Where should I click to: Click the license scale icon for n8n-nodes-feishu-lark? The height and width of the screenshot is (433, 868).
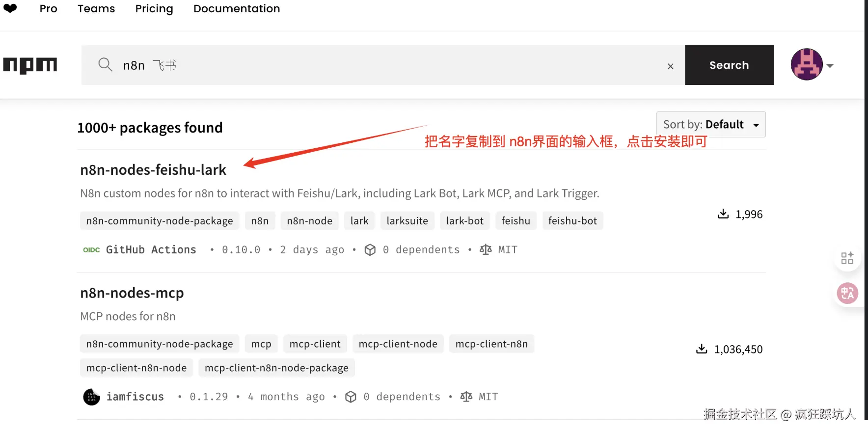point(486,249)
